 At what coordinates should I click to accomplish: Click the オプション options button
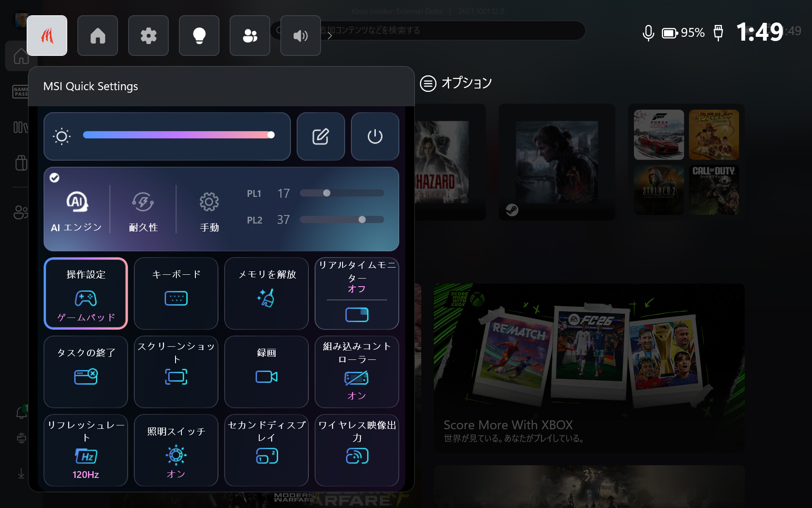coord(456,83)
